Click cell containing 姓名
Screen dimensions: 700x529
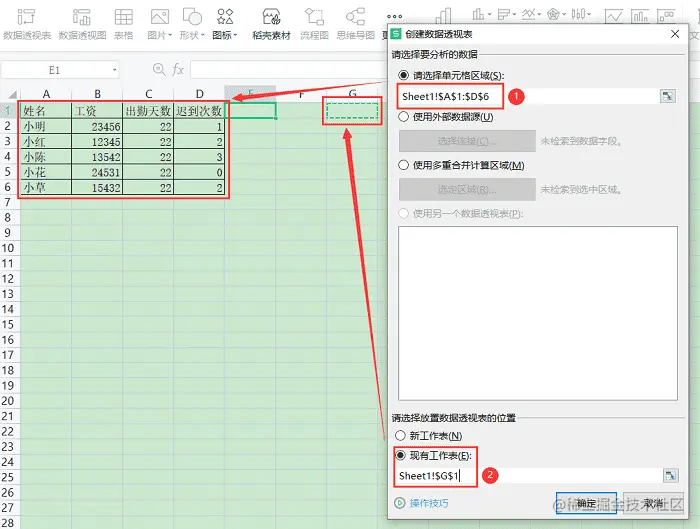[46, 110]
